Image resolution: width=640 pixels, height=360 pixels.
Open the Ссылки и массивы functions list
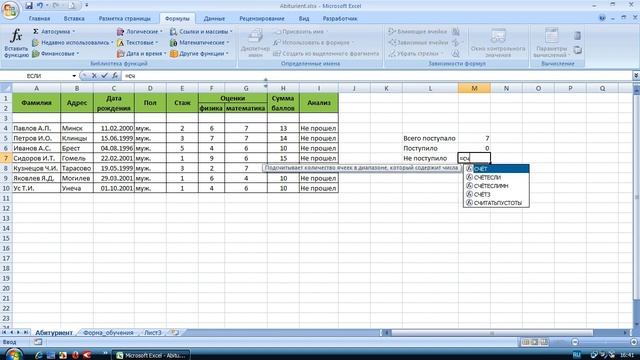pos(201,31)
